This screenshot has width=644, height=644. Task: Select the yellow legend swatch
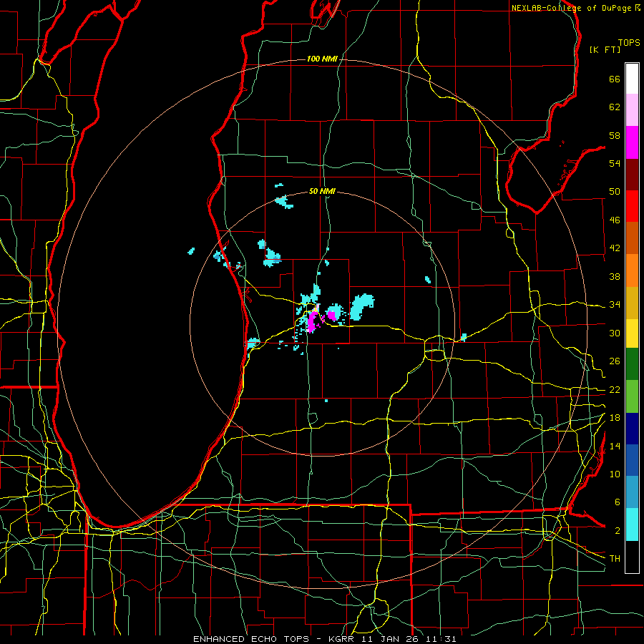(x=632, y=333)
